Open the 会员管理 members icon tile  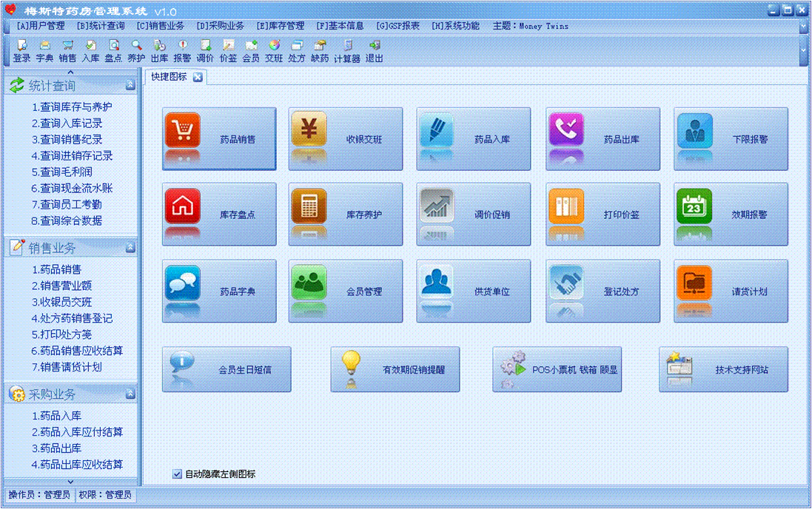(x=346, y=291)
